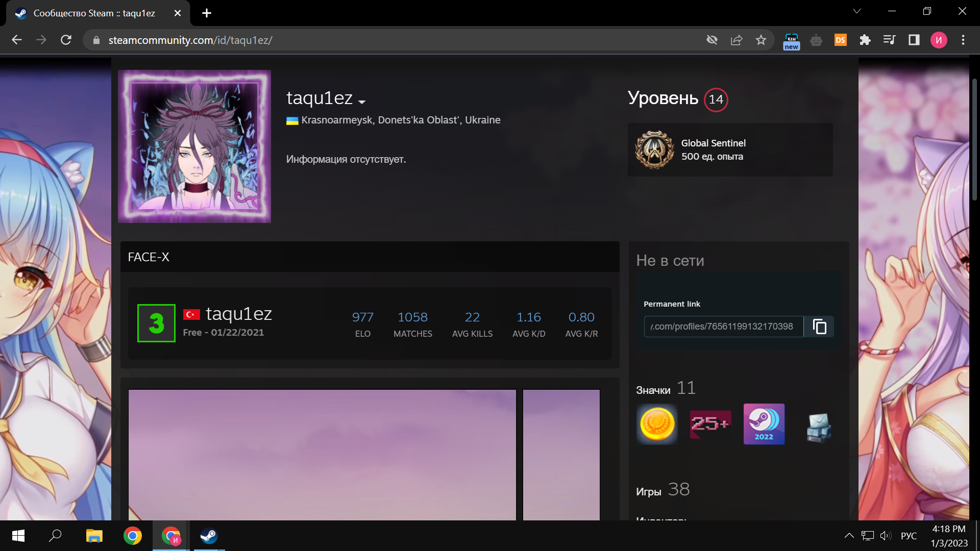Click the 977 ELO stat

pyautogui.click(x=363, y=323)
